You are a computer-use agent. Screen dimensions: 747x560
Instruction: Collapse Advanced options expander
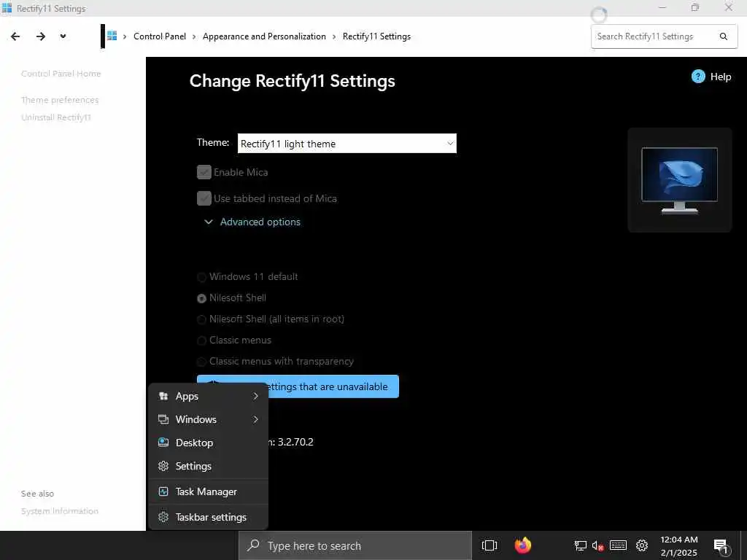(x=253, y=222)
